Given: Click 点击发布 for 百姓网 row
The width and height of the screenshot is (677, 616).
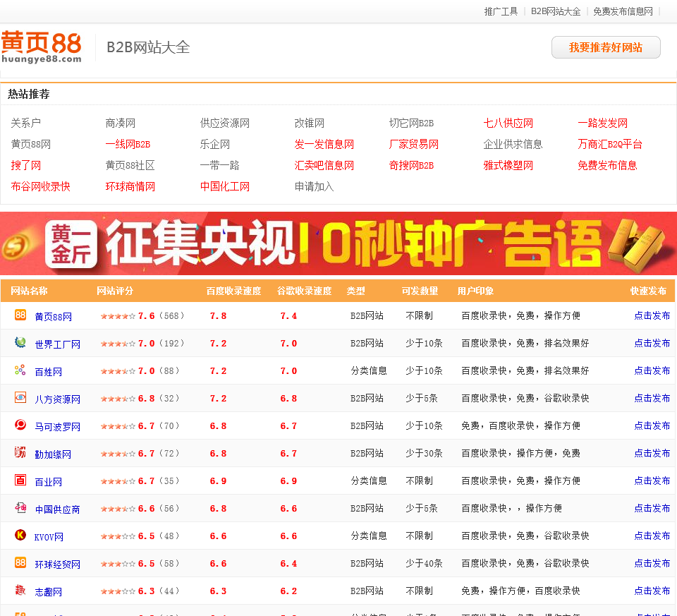Looking at the screenshot, I should [x=652, y=370].
